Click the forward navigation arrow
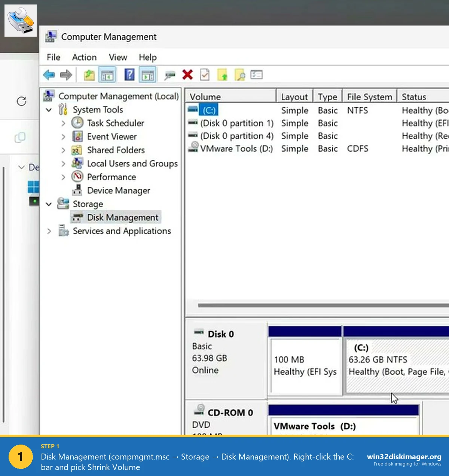449x476 pixels. (66, 74)
